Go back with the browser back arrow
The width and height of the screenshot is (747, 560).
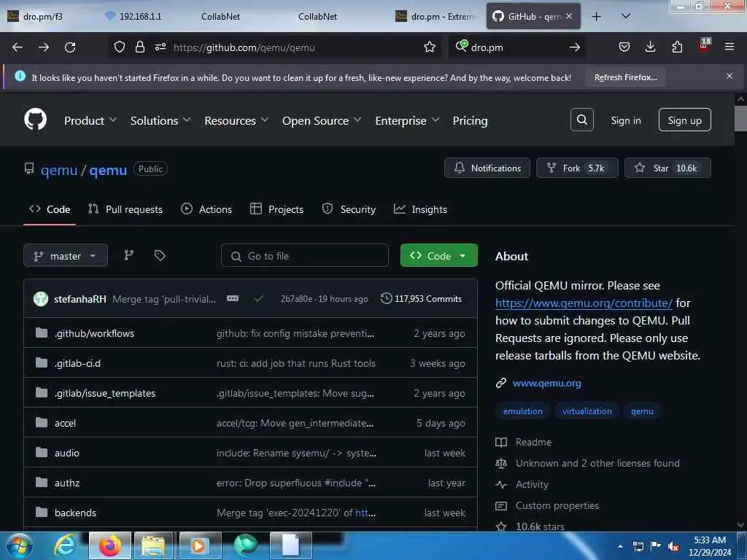[18, 47]
